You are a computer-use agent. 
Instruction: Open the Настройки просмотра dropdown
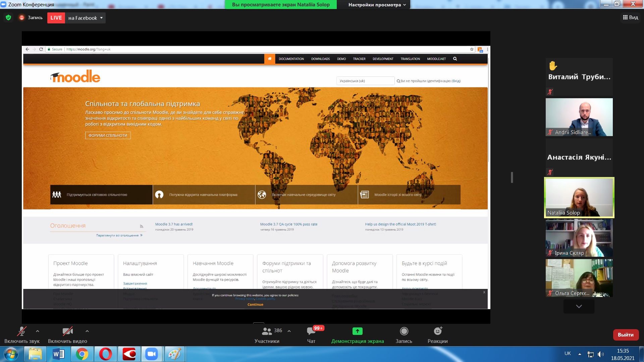(377, 5)
